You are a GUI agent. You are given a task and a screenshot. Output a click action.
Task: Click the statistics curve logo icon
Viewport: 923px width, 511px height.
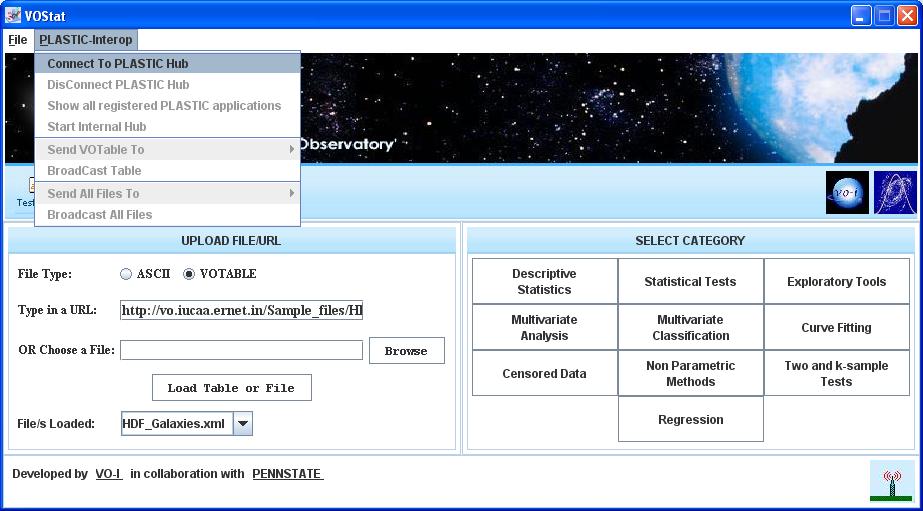coord(895,193)
